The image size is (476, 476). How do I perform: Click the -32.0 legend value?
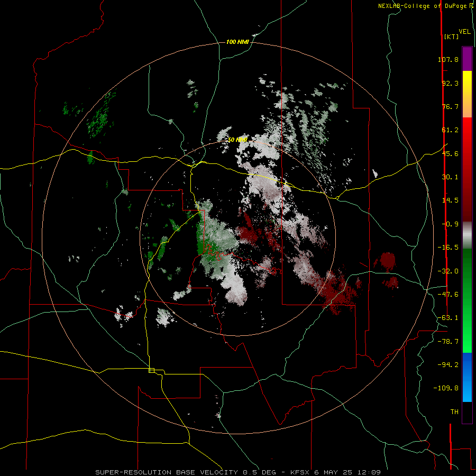point(448,271)
